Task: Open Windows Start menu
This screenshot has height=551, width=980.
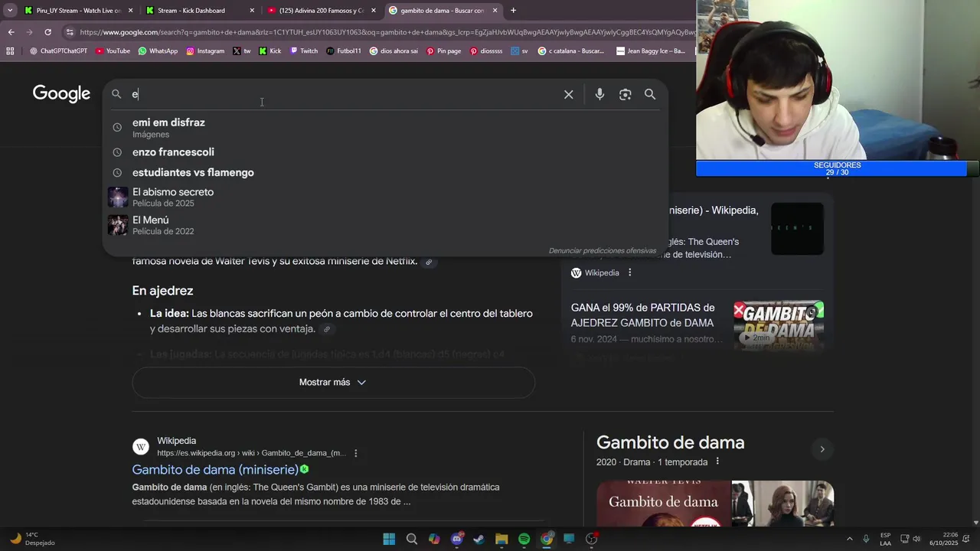Action: coord(389,539)
